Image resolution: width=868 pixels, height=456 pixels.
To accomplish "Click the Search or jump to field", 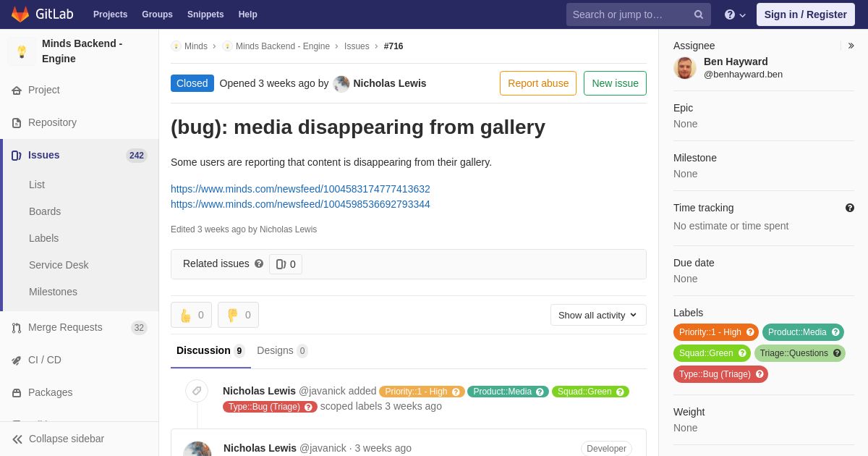I will click(x=639, y=14).
